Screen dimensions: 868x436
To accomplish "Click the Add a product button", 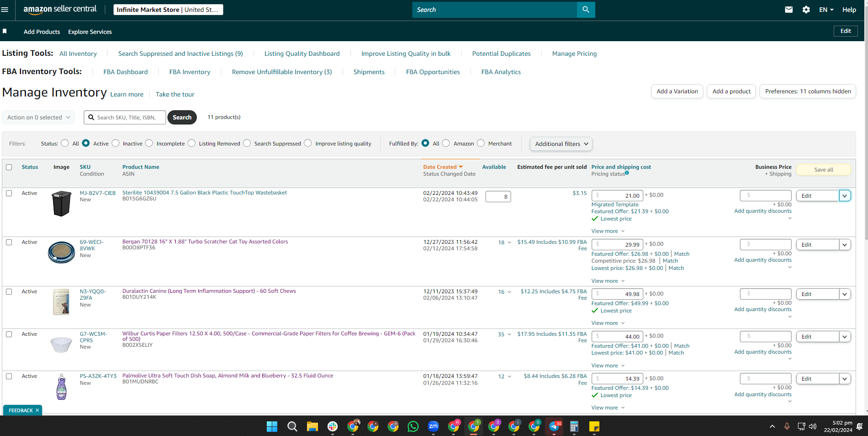I will coord(731,92).
